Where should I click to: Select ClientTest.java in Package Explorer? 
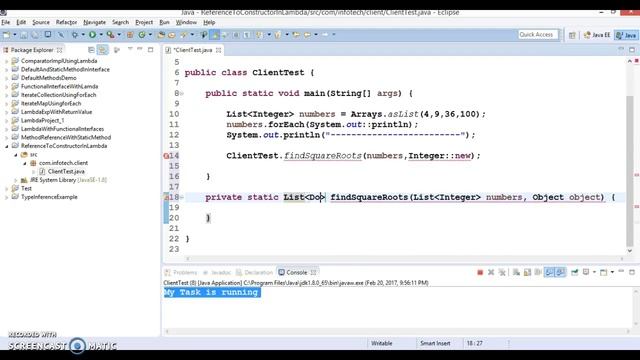click(x=66, y=171)
